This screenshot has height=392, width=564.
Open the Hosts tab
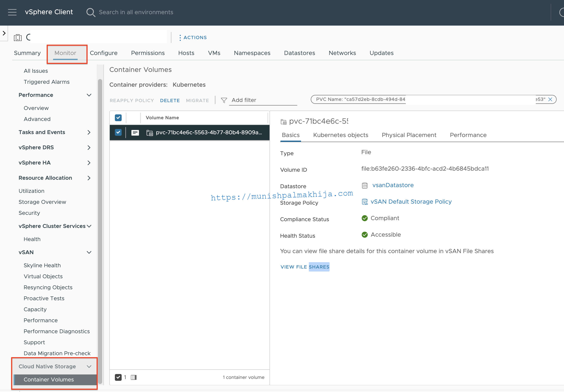(186, 53)
